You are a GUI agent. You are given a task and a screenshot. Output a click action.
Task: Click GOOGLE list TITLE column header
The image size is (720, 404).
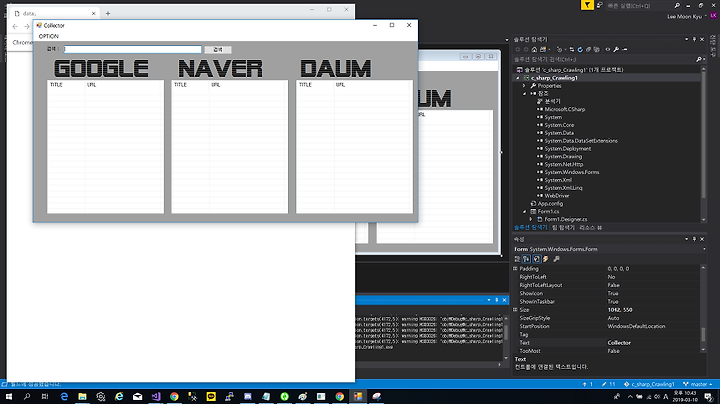[66, 85]
